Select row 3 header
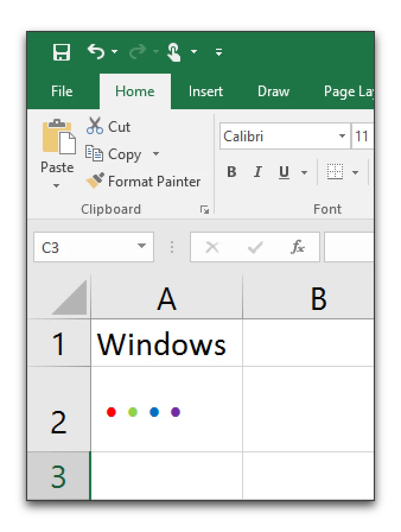This screenshot has height=532, width=401. pos(59,476)
